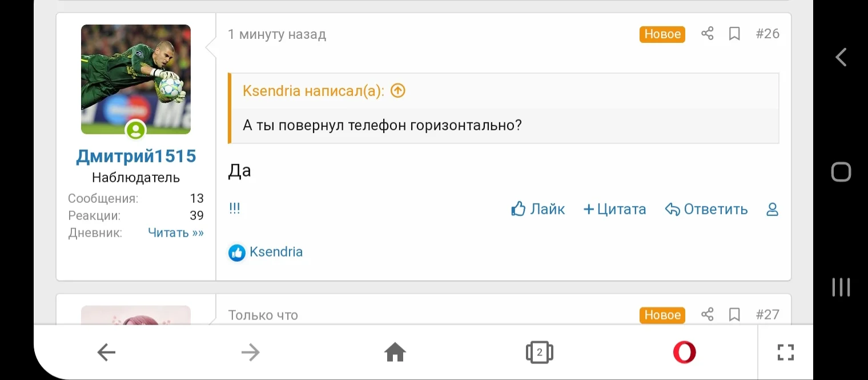This screenshot has width=868, height=380.
Task: Bookmark post #26
Action: [x=734, y=34]
